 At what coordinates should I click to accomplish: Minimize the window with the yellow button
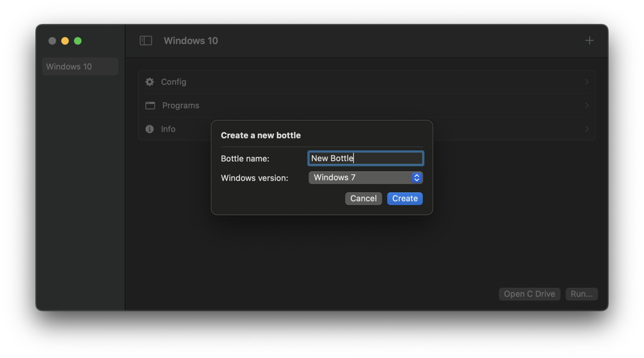coord(65,41)
